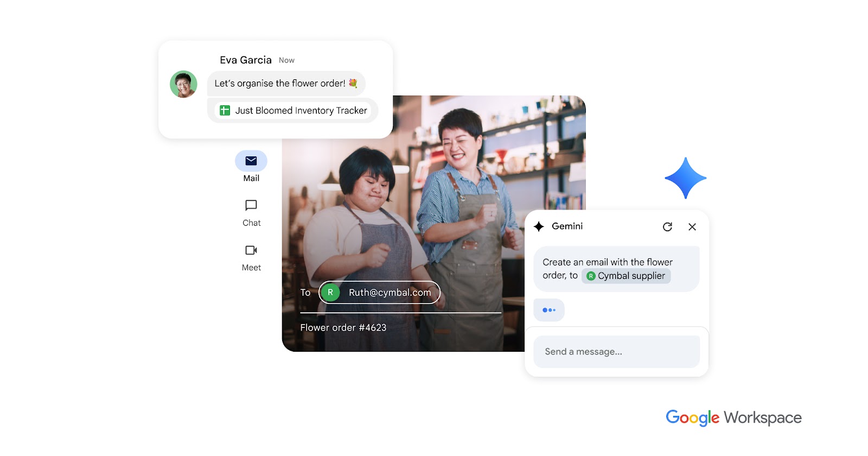Screen dimensions: 868x456
Task: Click the Eva Garcia sender name
Action: (246, 60)
